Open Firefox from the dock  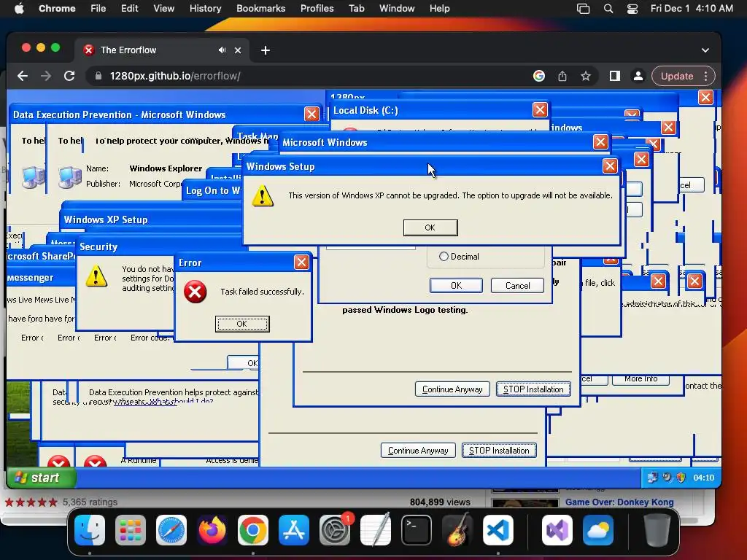click(x=212, y=530)
